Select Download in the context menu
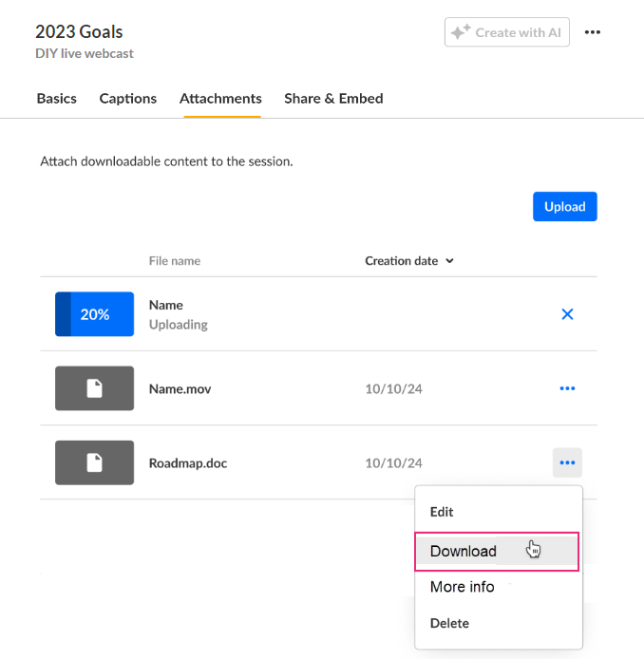 click(x=464, y=551)
